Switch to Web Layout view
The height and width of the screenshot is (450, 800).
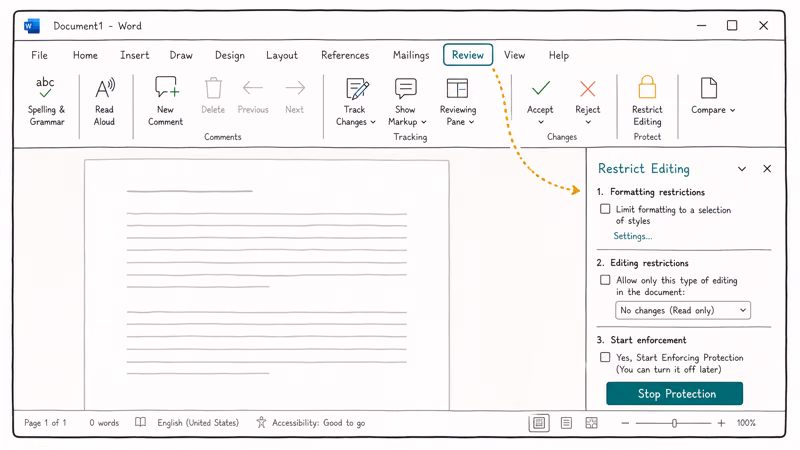click(x=591, y=423)
